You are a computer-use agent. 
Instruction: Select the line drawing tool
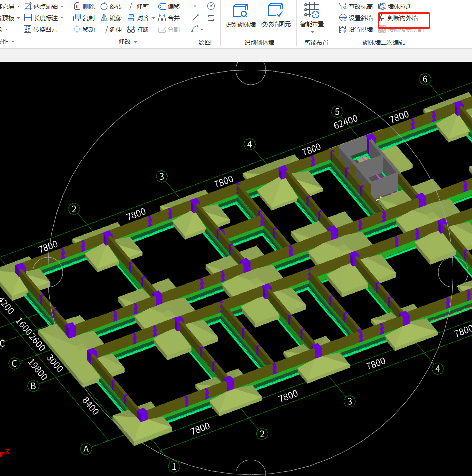pos(195,18)
